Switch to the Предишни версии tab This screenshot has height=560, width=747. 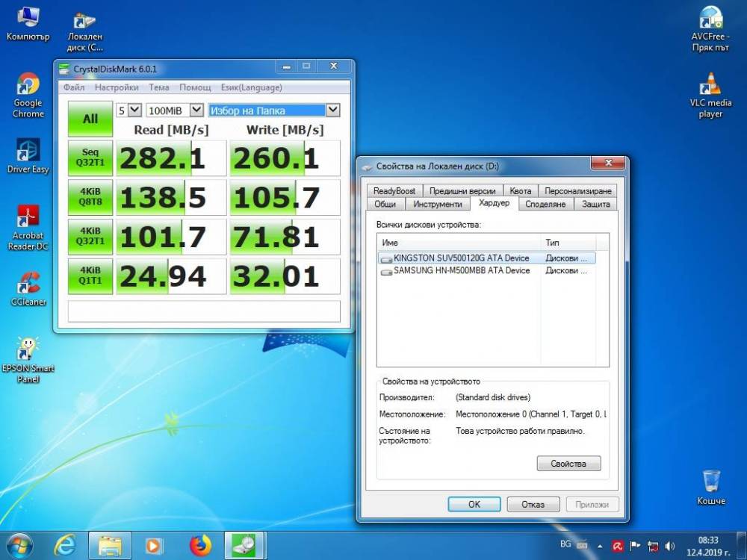pos(462,191)
